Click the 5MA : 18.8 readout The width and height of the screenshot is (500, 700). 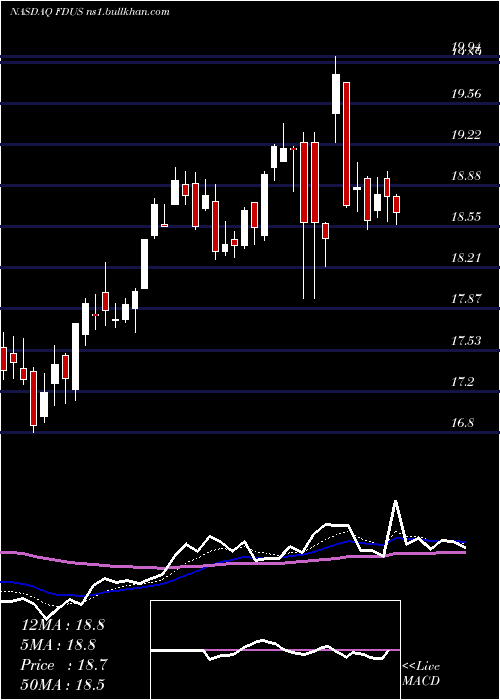tap(58, 645)
